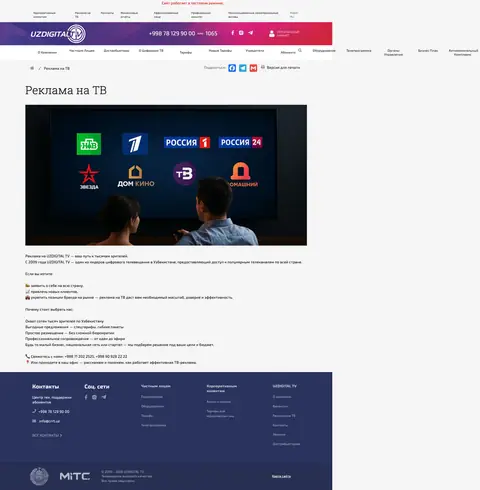
Task: Share page via red Gmail button
Action: point(253,68)
